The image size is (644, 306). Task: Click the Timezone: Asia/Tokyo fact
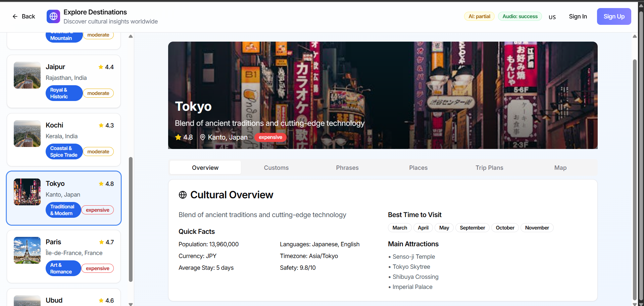(309, 256)
